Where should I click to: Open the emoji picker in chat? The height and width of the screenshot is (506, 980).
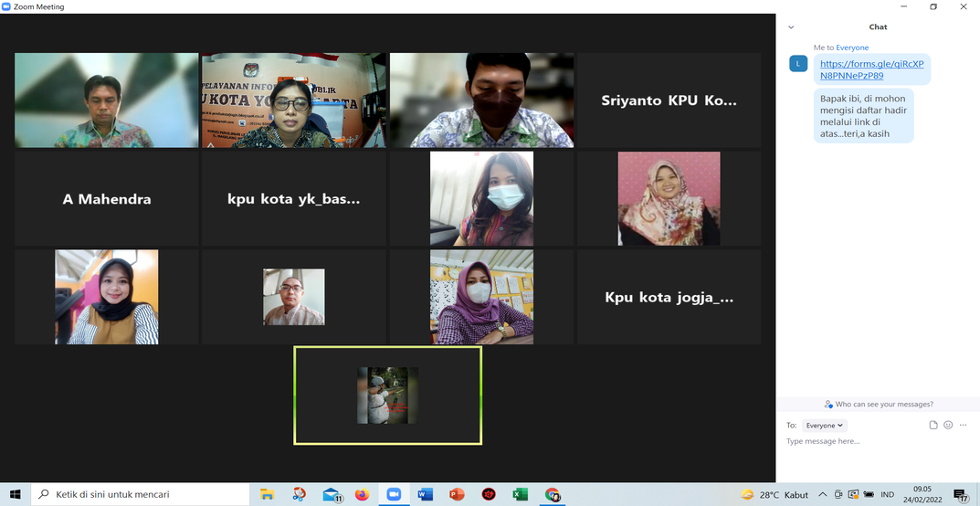coord(948,426)
